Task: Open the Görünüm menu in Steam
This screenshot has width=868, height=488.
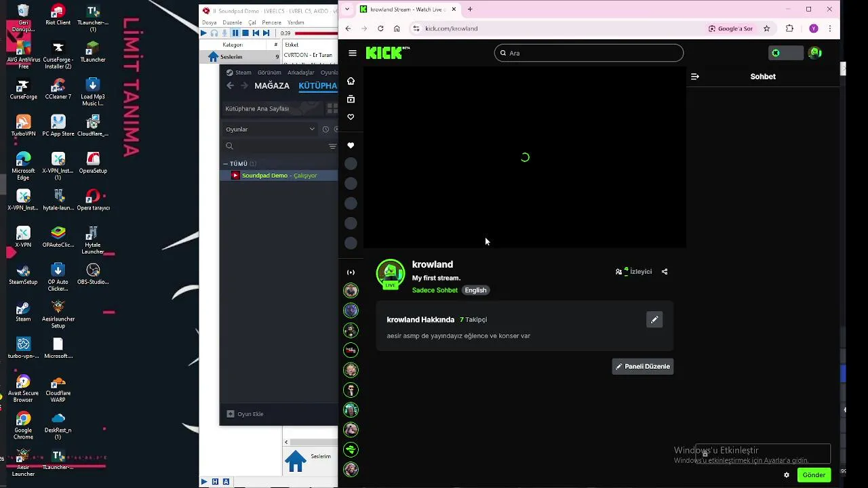Action: [269, 73]
